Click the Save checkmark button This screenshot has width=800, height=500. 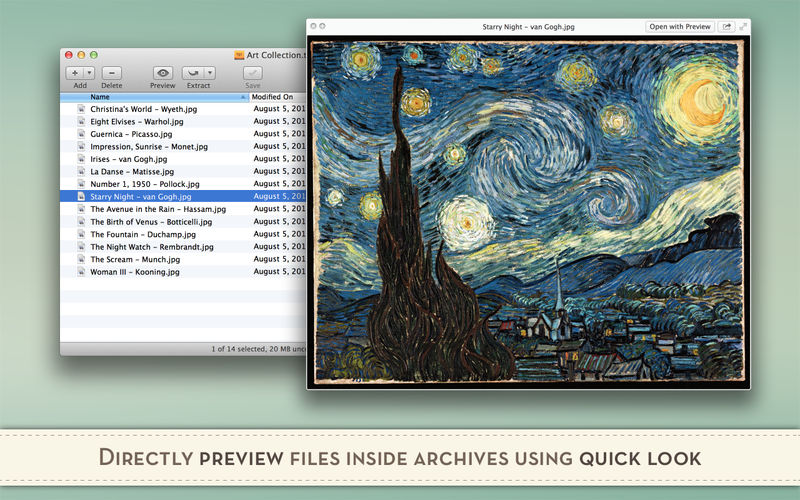pyautogui.click(x=253, y=73)
